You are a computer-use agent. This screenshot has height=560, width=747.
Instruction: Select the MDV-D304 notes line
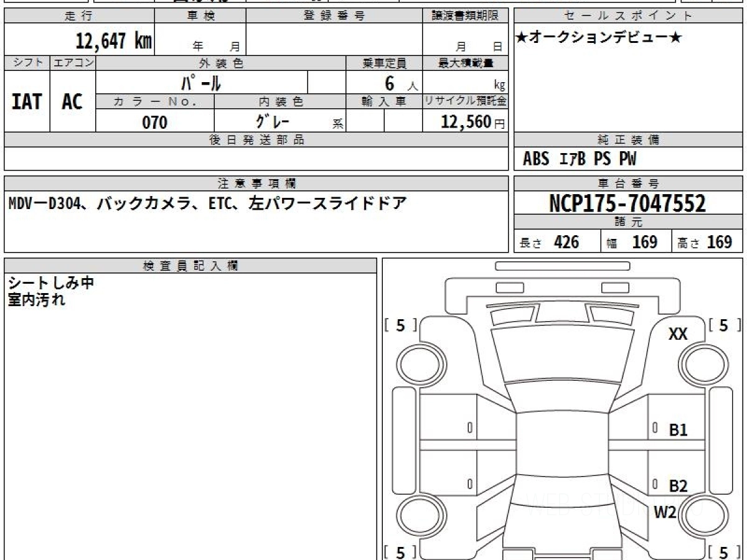(208, 203)
